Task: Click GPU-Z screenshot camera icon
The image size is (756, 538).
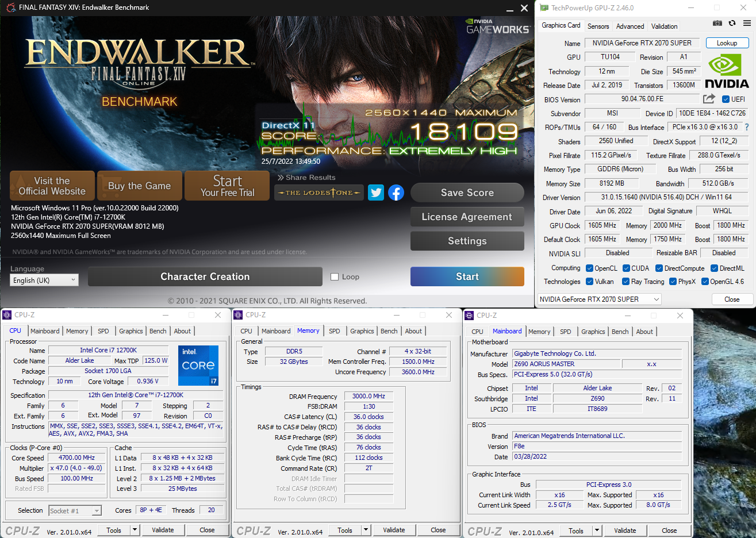Action: [x=717, y=23]
